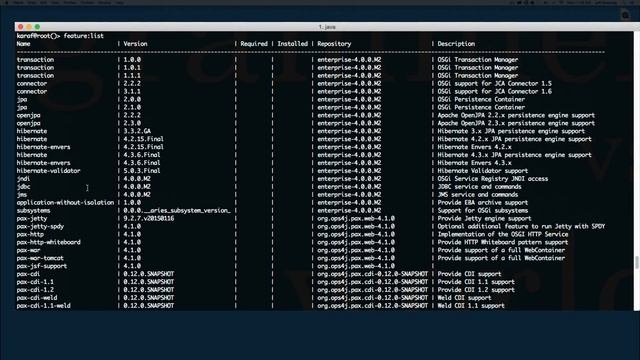Select the 'pax-jsf-support' feature name

pyautogui.click(x=42, y=266)
